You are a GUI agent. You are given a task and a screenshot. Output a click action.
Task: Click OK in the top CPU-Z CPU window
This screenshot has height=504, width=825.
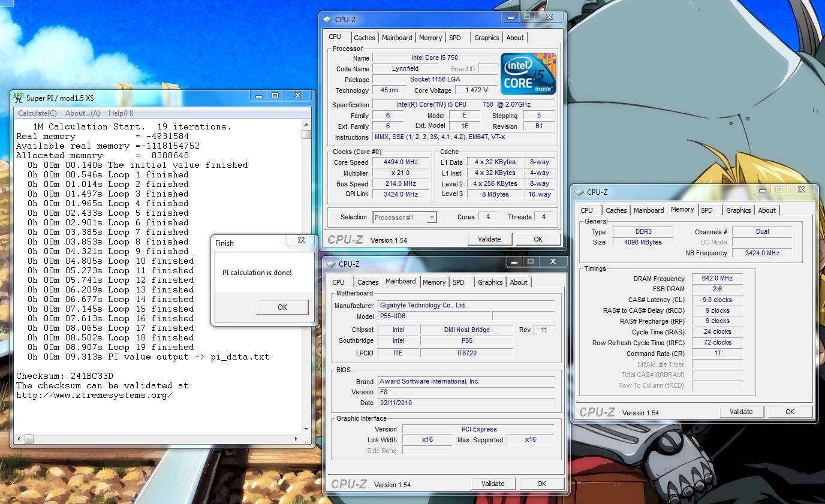click(538, 239)
